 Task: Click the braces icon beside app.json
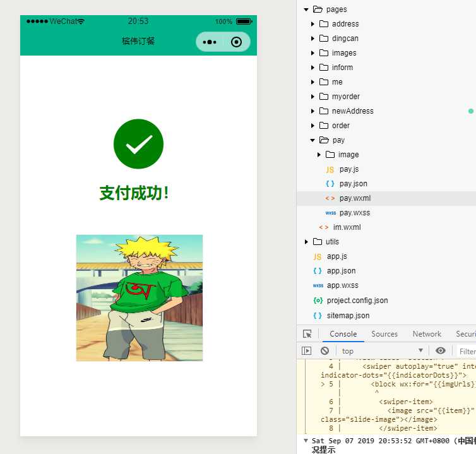coord(318,271)
